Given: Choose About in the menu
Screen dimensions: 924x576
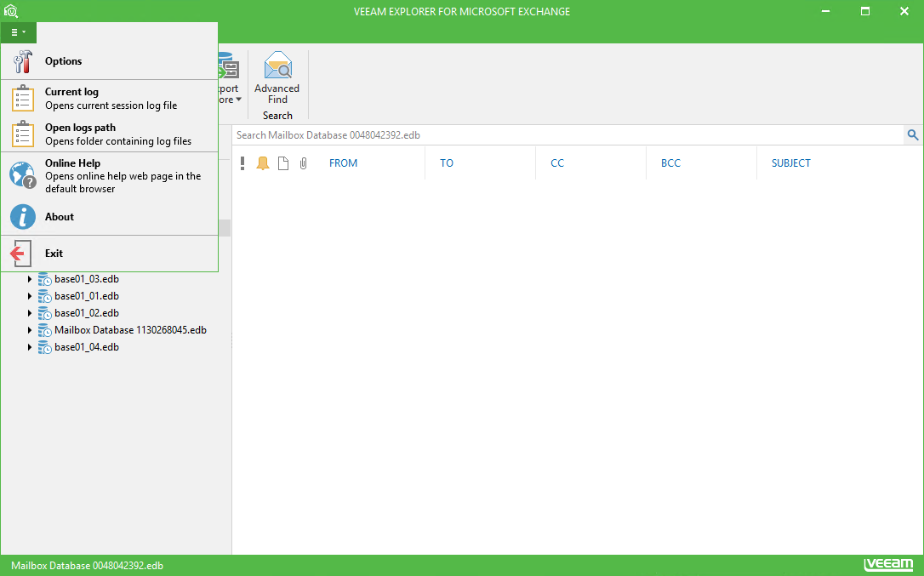Looking at the screenshot, I should 110,217.
